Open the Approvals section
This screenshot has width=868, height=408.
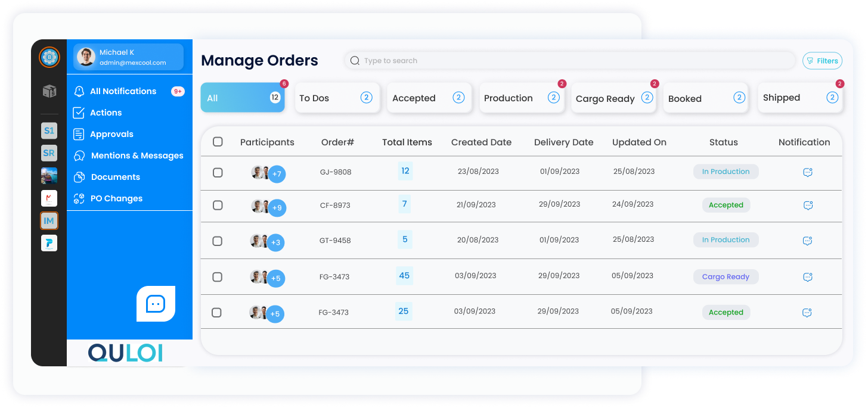[111, 134]
